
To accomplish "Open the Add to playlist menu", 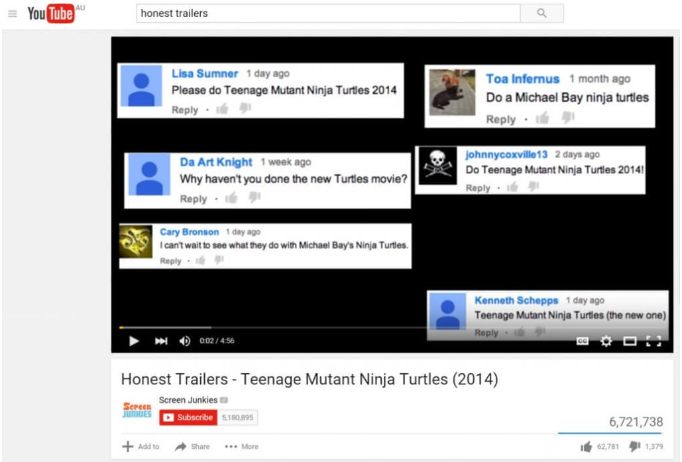I will click(141, 446).
